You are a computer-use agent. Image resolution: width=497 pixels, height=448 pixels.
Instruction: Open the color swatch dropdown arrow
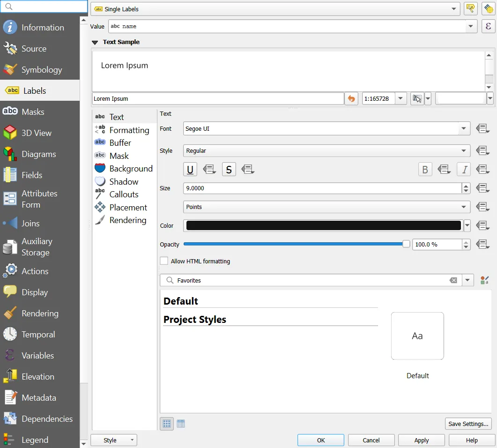pyautogui.click(x=467, y=225)
